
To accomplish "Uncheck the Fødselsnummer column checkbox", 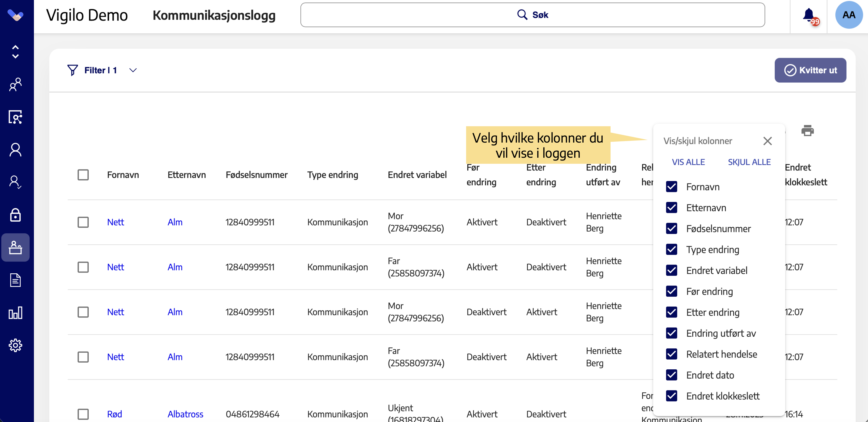I will [x=671, y=228].
